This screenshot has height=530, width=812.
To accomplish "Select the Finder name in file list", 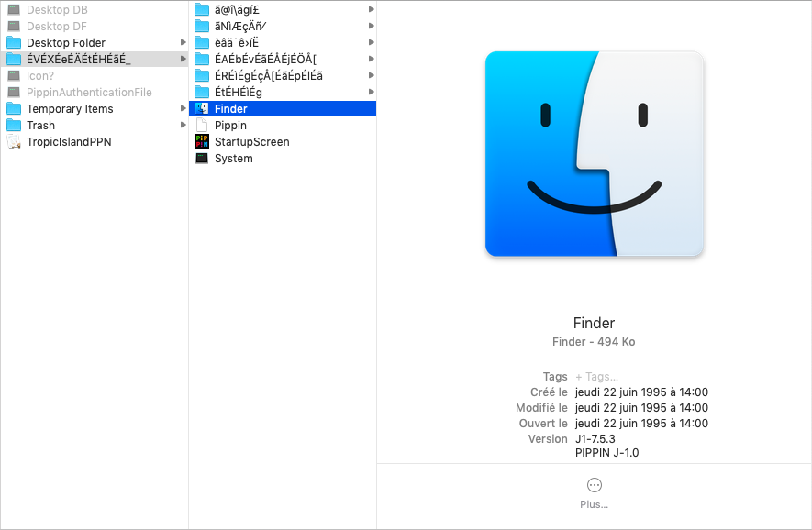I will point(231,109).
